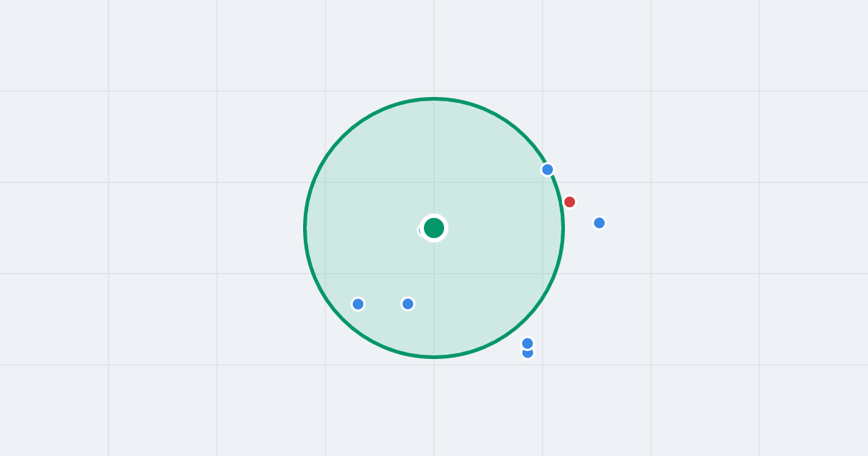Viewport: 868px width, 456px height.
Task: Click the blue dot outside the circle, right of red dot
Action: 600,223
